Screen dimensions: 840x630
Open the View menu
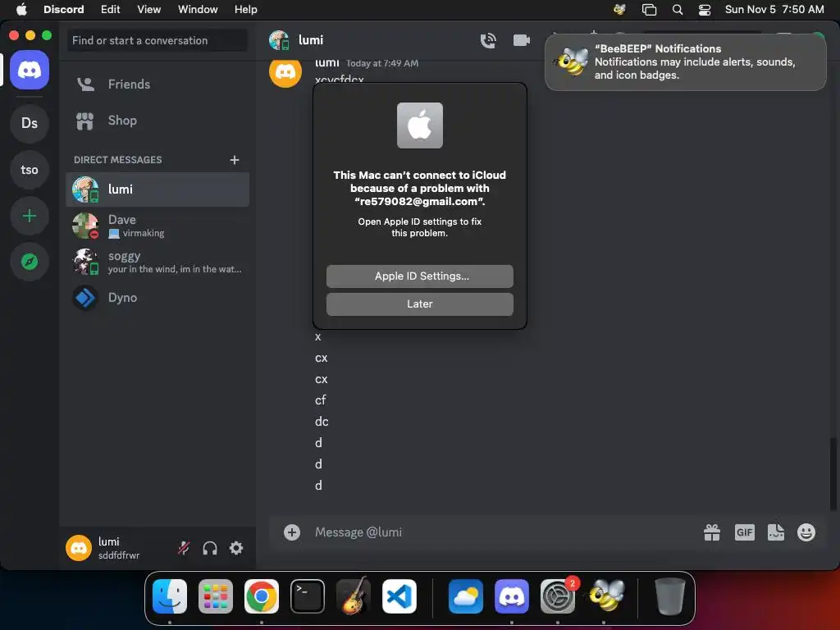(149, 10)
